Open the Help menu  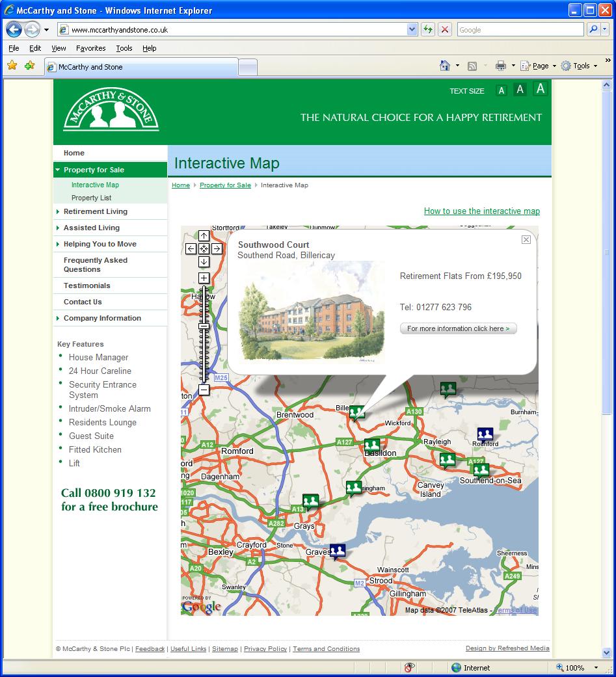pos(150,48)
